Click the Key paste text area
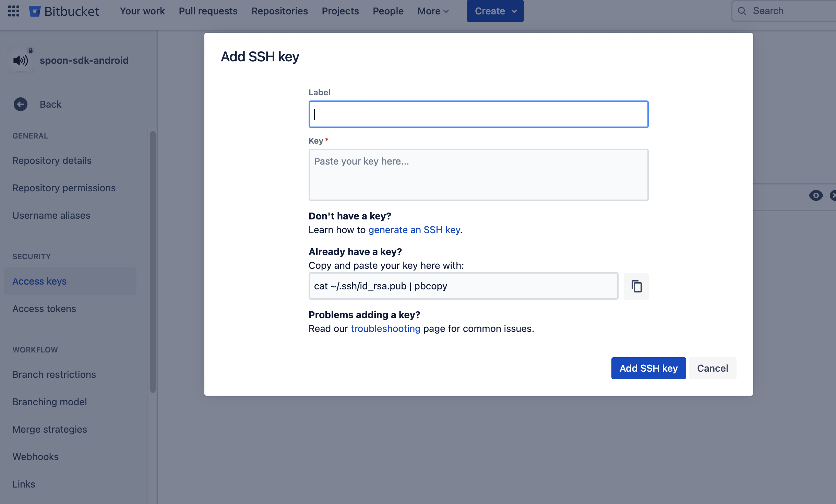This screenshot has height=504, width=836. pos(478,175)
